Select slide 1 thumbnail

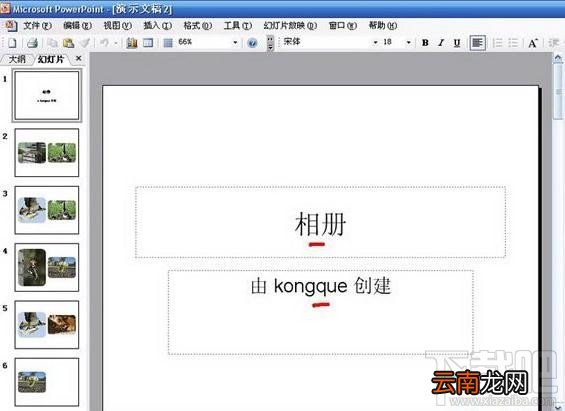(x=47, y=95)
